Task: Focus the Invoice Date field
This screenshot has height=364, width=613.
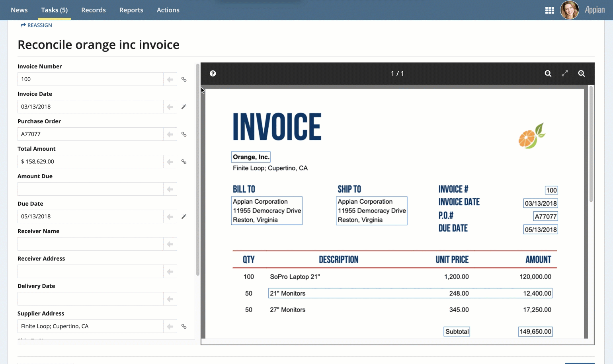Action: (x=90, y=107)
